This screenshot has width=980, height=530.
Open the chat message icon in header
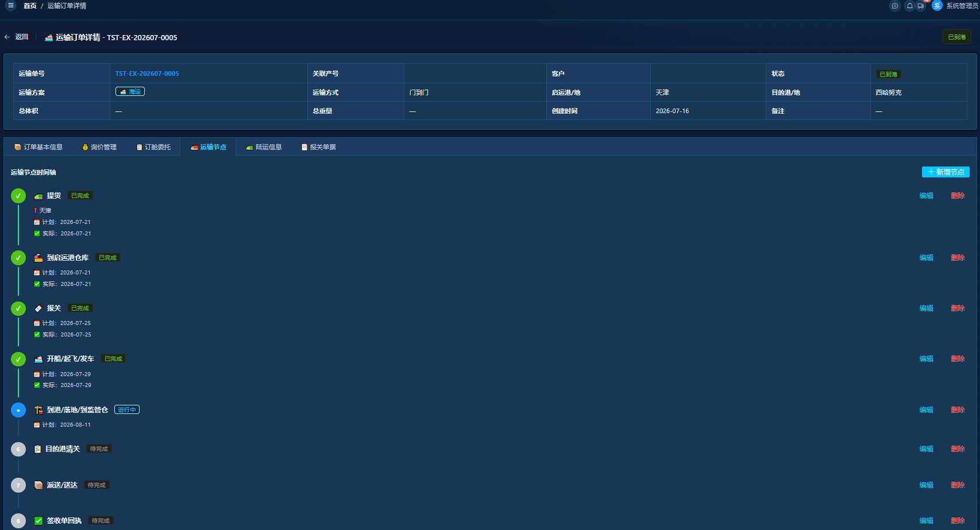coord(894,6)
